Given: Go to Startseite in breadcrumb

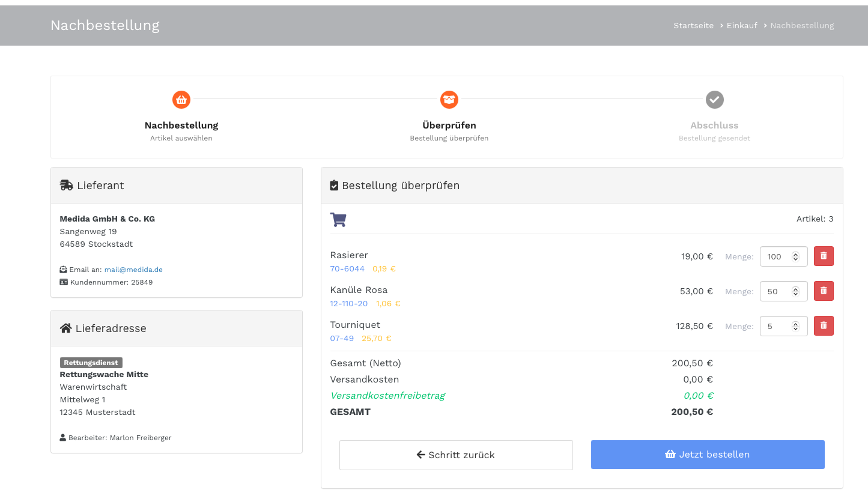Looking at the screenshot, I should pyautogui.click(x=693, y=26).
